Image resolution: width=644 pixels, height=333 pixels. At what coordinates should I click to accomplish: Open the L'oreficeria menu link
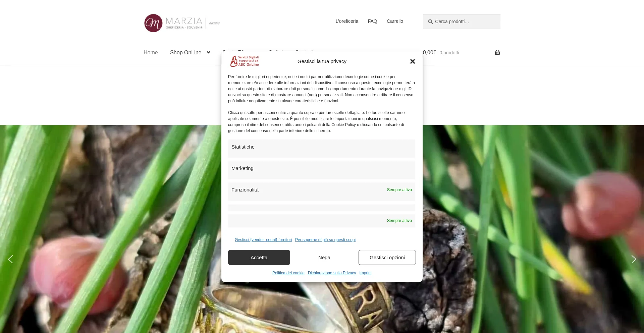pos(347,21)
